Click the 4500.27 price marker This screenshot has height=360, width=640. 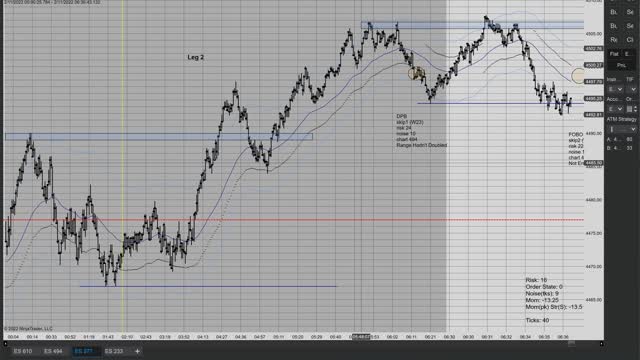[593, 65]
